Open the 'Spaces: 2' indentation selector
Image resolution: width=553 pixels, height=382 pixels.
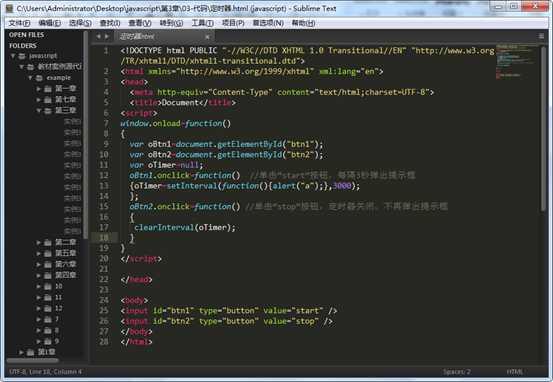tap(457, 372)
